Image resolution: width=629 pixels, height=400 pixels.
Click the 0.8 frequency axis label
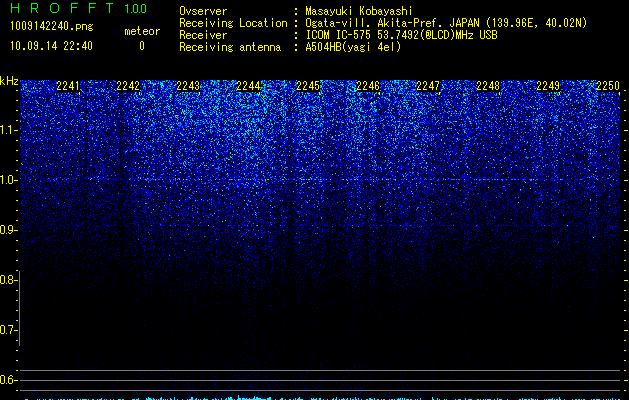click(x=8, y=280)
